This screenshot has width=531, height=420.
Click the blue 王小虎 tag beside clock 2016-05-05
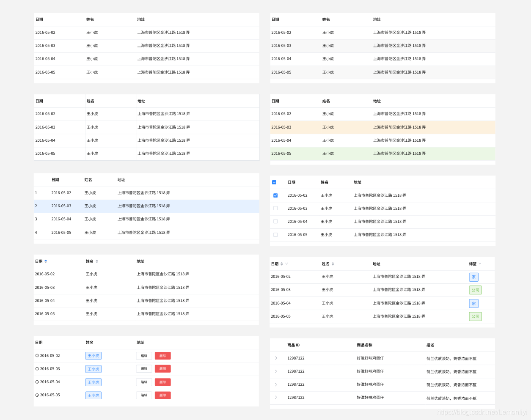(94, 395)
